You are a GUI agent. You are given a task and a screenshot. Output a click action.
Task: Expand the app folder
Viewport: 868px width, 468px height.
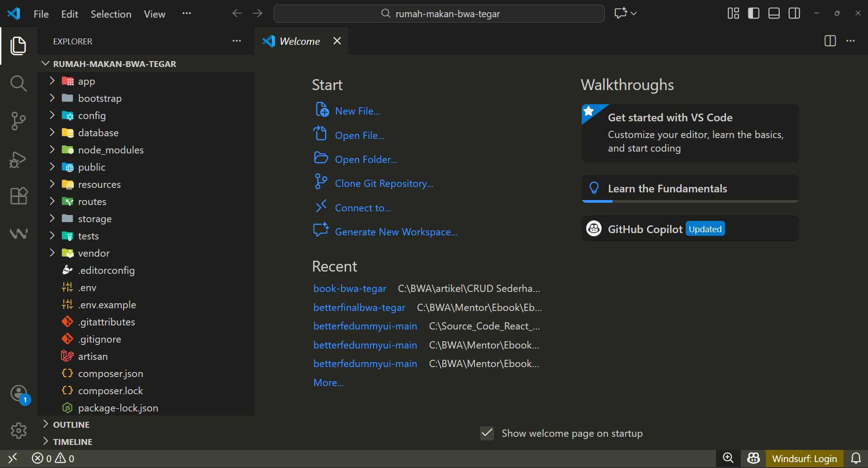pos(86,81)
